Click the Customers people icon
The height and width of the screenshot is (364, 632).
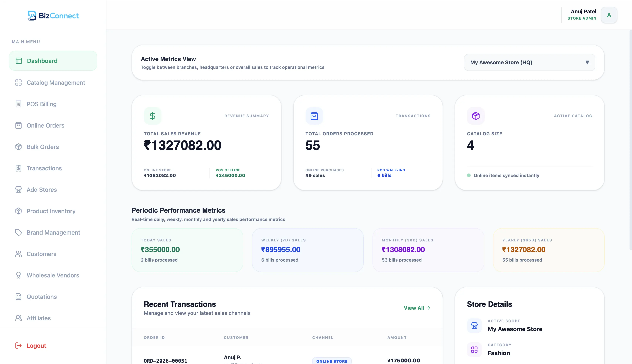point(18,254)
